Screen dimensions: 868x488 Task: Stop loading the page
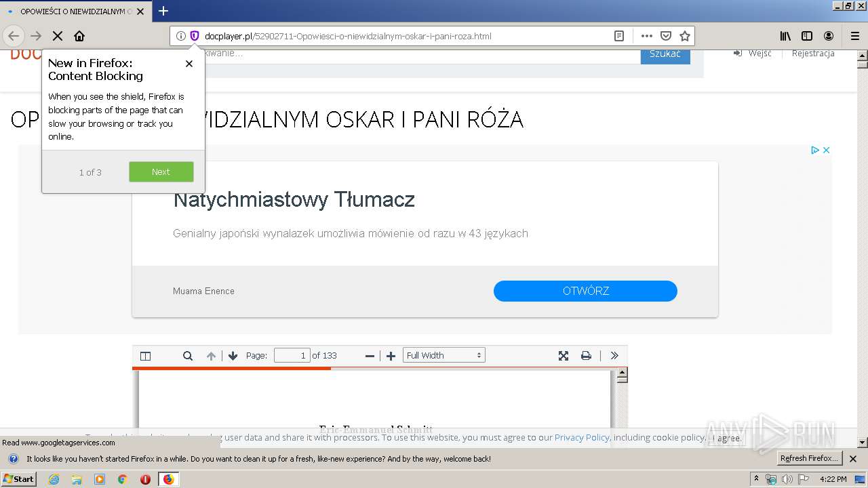pyautogui.click(x=58, y=36)
